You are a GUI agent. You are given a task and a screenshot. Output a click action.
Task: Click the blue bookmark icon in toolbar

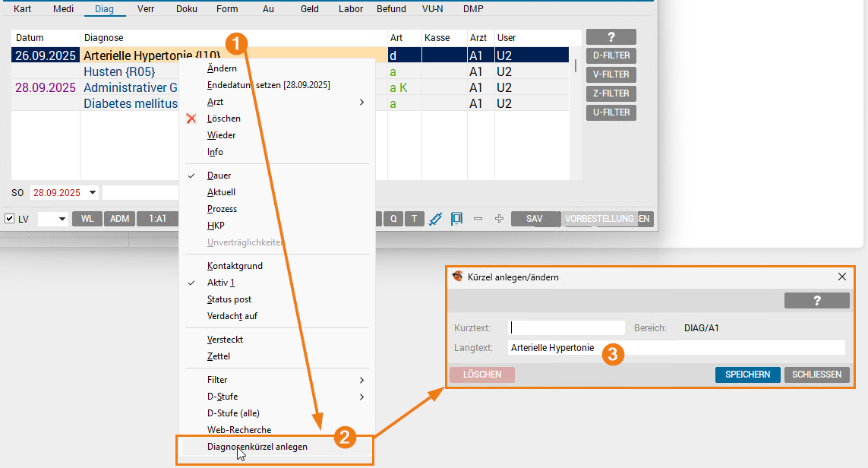click(456, 219)
